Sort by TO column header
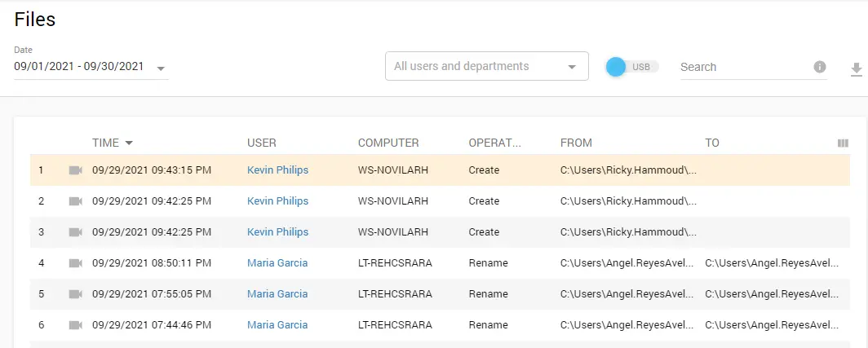The width and height of the screenshot is (868, 348). coord(712,143)
